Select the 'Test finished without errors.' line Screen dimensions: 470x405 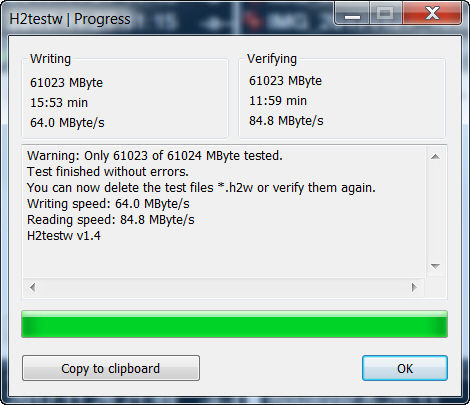[x=108, y=172]
